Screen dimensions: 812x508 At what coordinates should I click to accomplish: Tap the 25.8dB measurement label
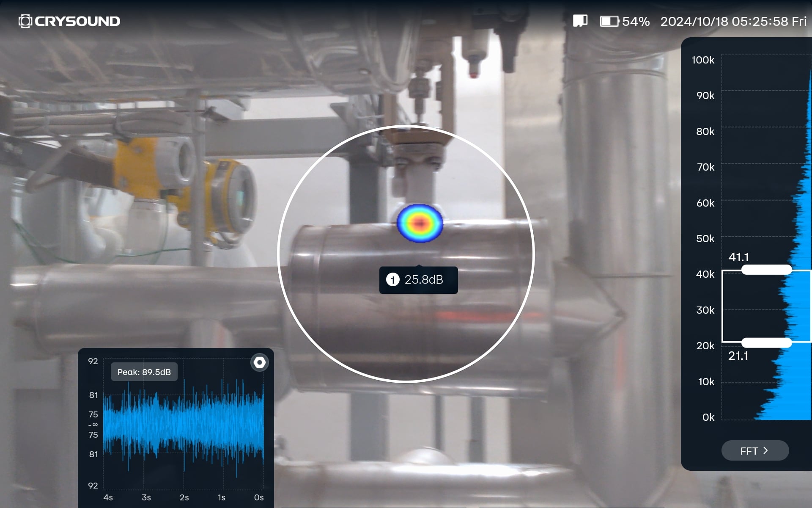[x=423, y=280]
